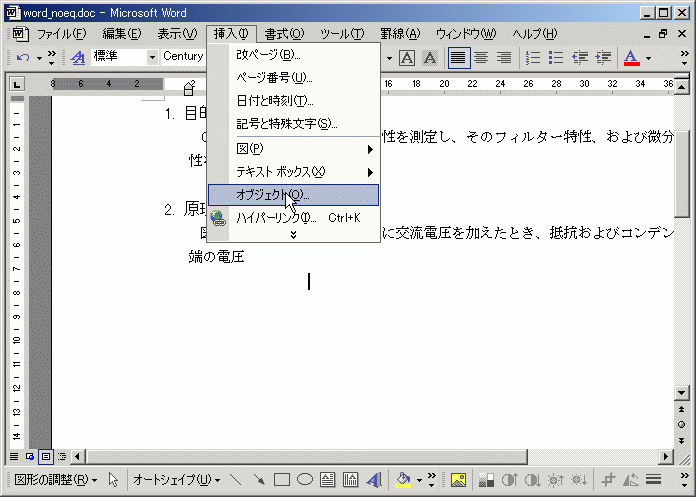Toggle Center text alignment
This screenshot has width=696, height=497.
coord(481,57)
